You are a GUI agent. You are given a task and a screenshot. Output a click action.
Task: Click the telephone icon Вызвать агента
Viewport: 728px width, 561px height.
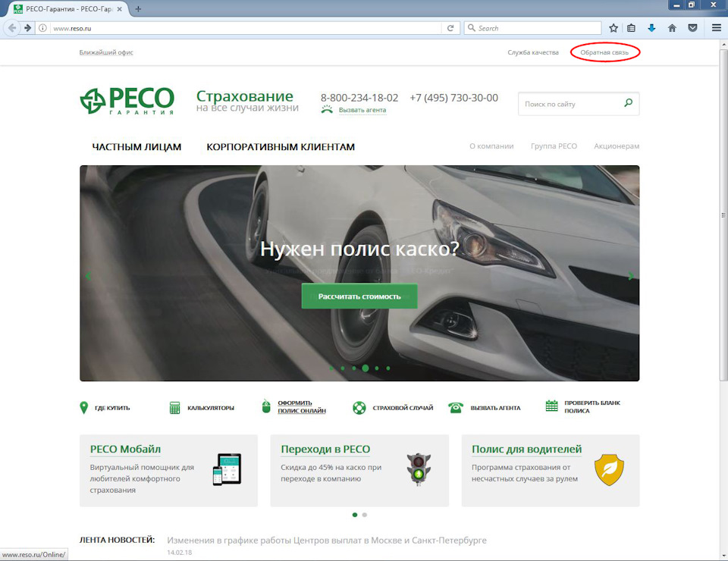[x=456, y=408]
